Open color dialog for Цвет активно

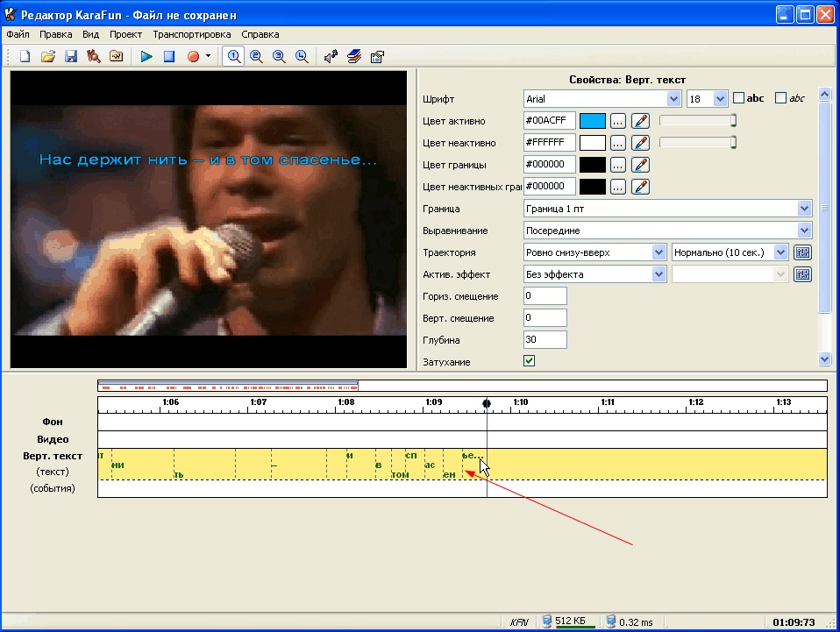[x=617, y=121]
